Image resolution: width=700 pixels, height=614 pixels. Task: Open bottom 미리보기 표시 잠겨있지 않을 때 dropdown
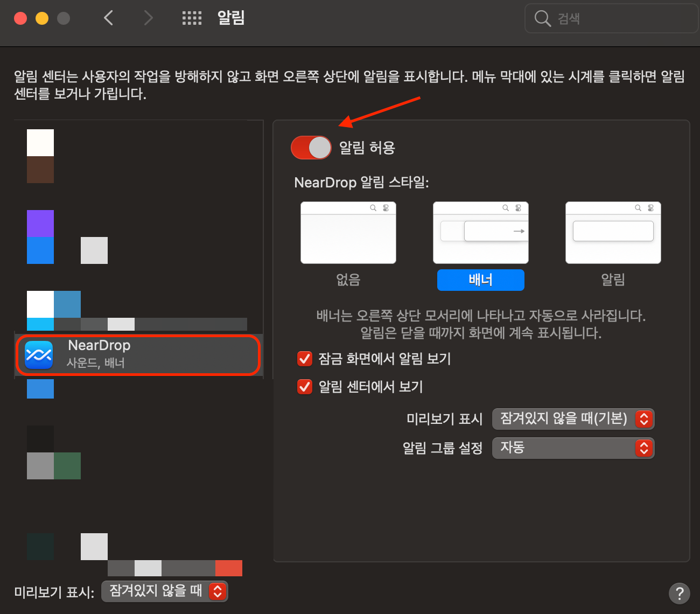[x=165, y=591]
